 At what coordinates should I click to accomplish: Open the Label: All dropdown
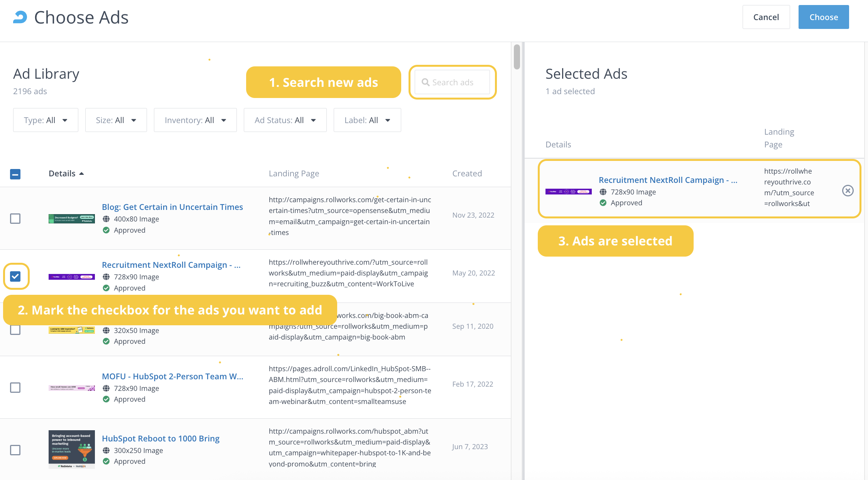(x=367, y=120)
